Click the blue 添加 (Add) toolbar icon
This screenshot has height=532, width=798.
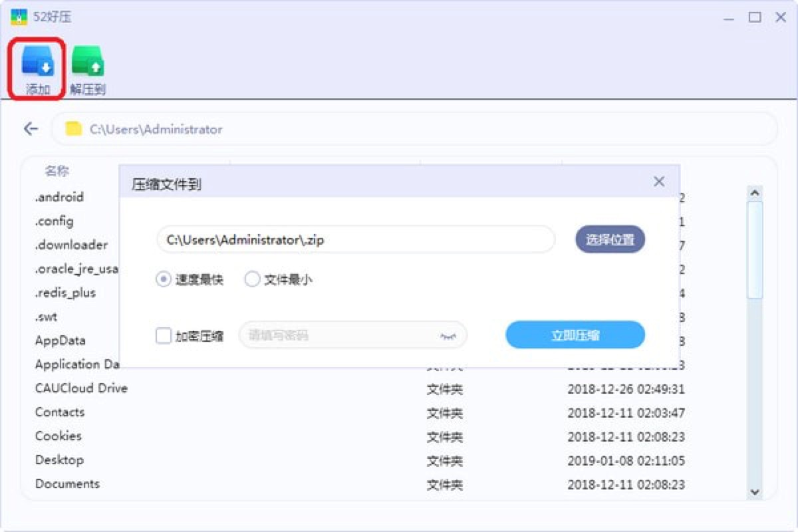click(x=37, y=62)
